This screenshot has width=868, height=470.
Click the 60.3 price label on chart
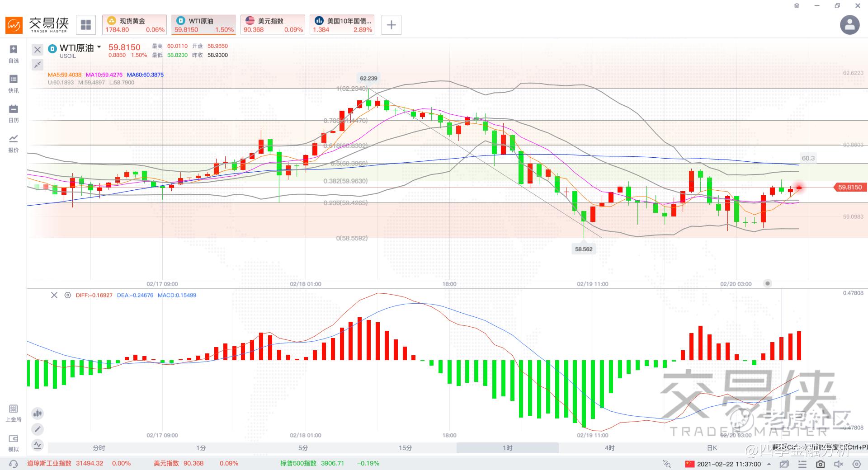pyautogui.click(x=808, y=158)
